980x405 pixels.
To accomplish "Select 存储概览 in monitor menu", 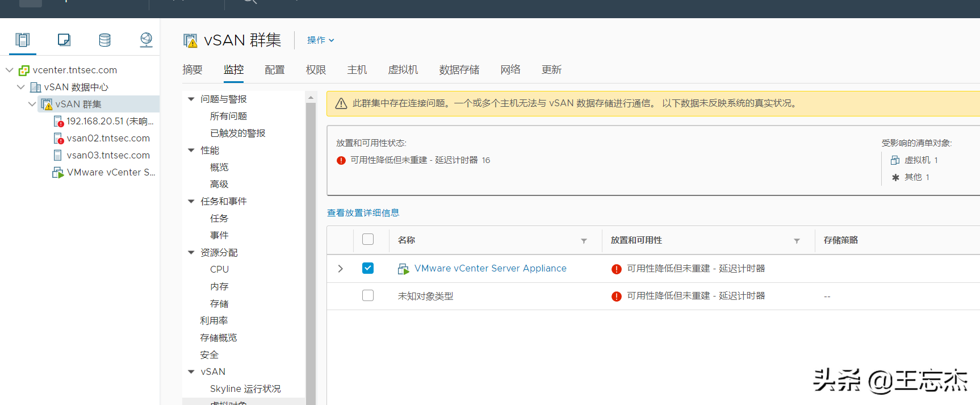I will (x=219, y=337).
